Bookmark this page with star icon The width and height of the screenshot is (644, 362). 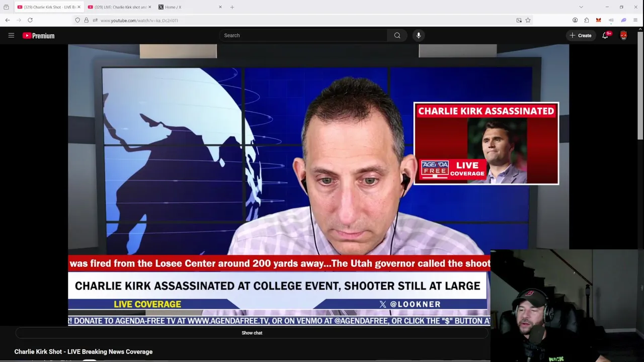pos(528,20)
